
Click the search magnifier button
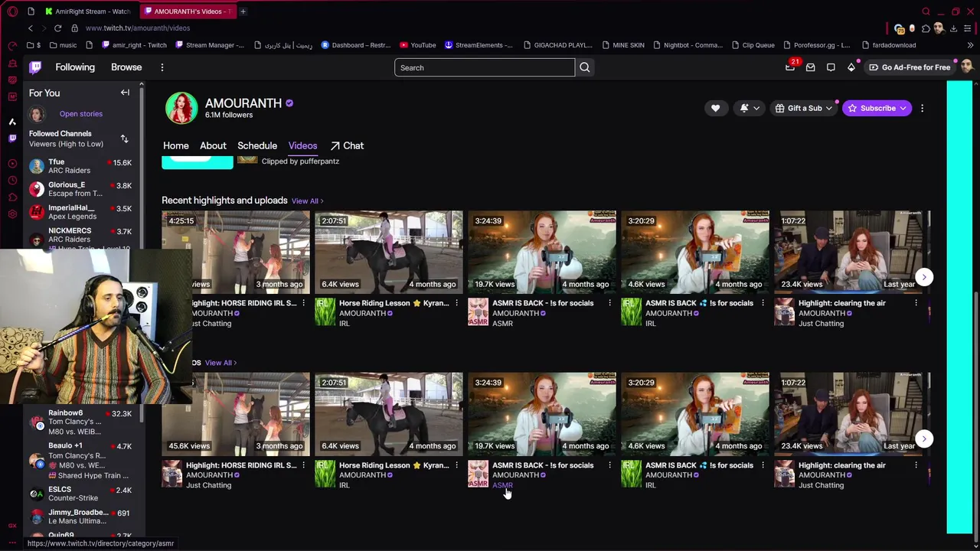585,67
